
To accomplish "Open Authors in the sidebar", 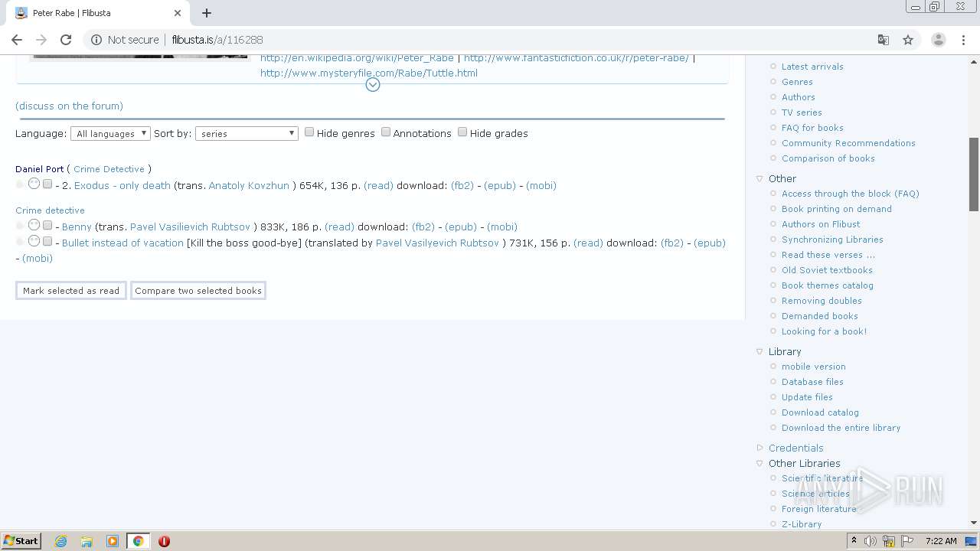I will 798,97.
